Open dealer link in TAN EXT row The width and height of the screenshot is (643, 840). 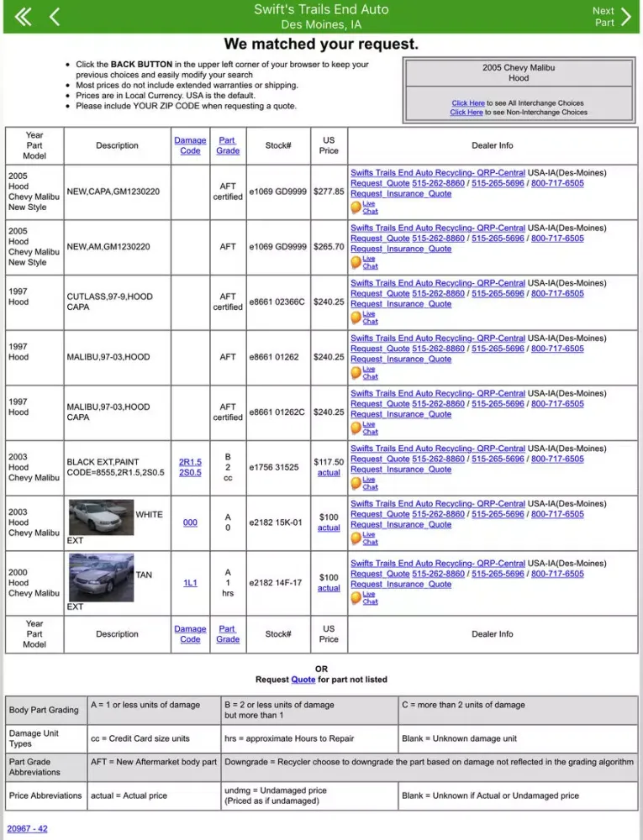coord(438,563)
